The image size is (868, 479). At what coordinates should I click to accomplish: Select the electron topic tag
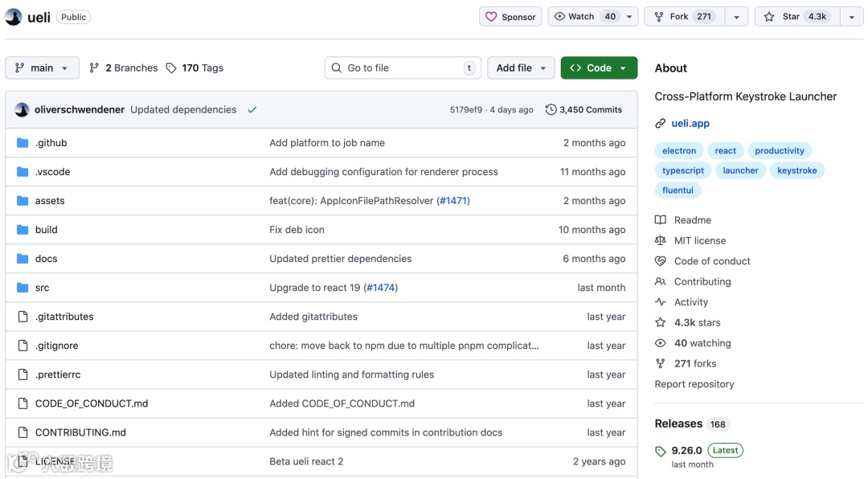coord(679,151)
